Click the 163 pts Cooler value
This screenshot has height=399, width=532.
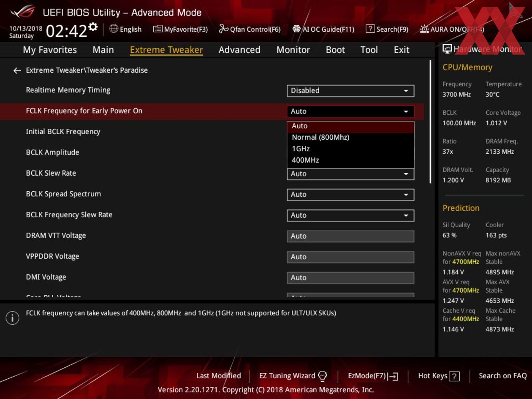tap(496, 235)
